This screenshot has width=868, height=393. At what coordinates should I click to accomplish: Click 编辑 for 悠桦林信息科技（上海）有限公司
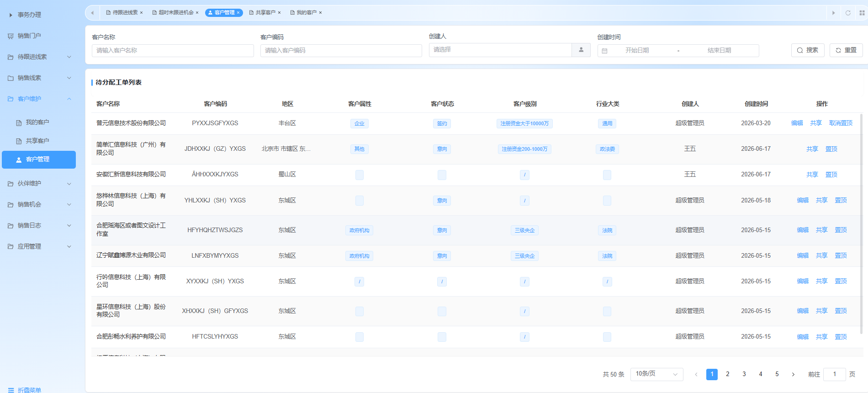tap(803, 201)
